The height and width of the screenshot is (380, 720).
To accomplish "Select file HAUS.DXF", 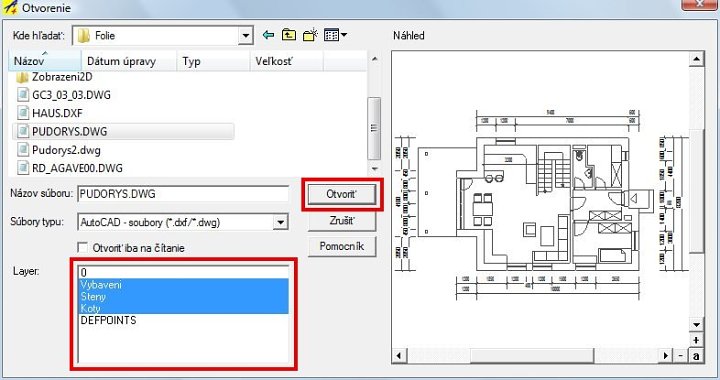I will pyautogui.click(x=57, y=113).
